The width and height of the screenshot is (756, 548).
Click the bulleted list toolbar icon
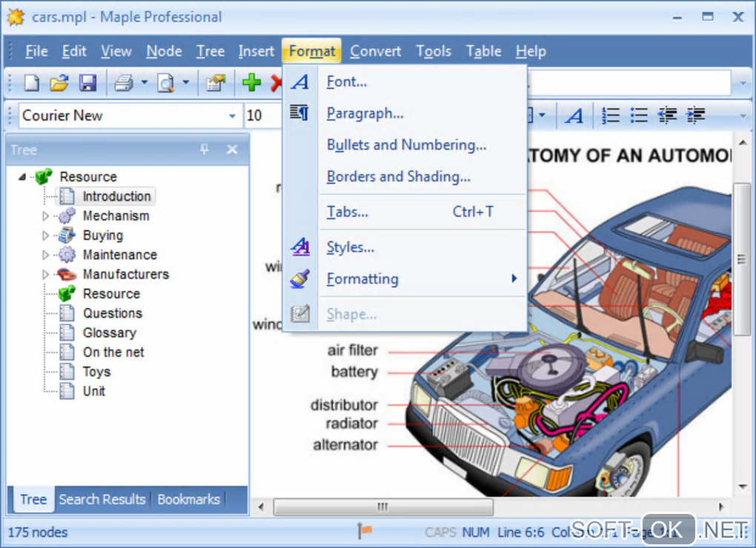click(x=639, y=116)
